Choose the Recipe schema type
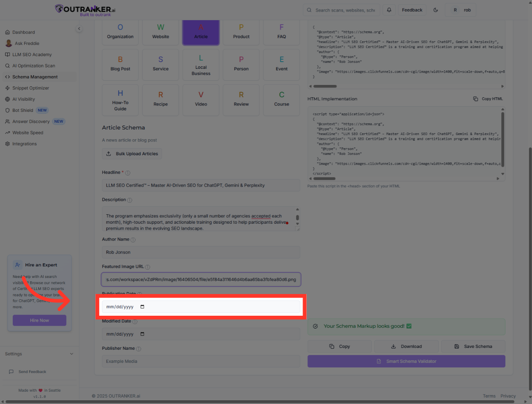The image size is (532, 404). pos(160,100)
